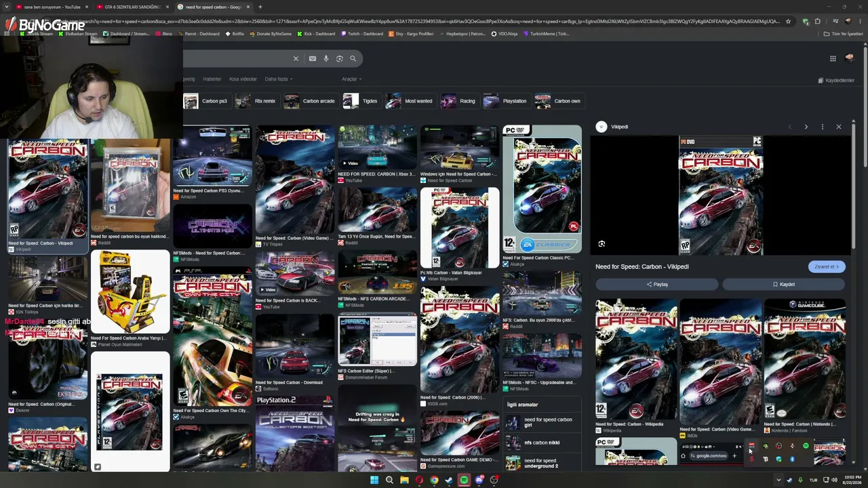Open the 'Blerp' bookmark
Screen dimensions: 868x488
coord(164,34)
